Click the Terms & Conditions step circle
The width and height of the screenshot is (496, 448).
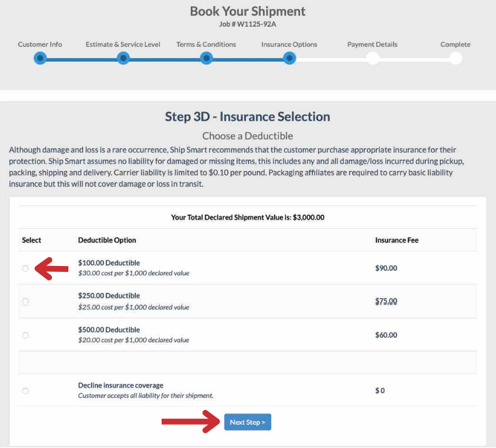(207, 58)
